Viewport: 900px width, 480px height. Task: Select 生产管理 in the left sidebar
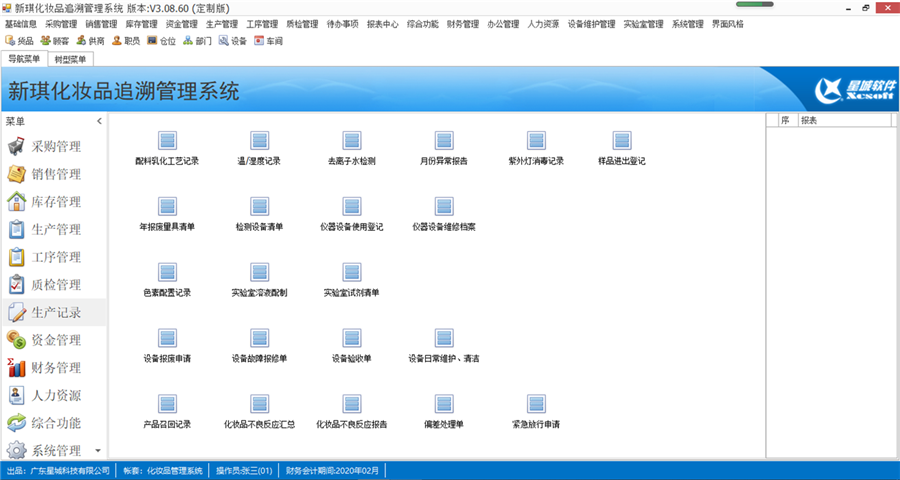[53, 229]
